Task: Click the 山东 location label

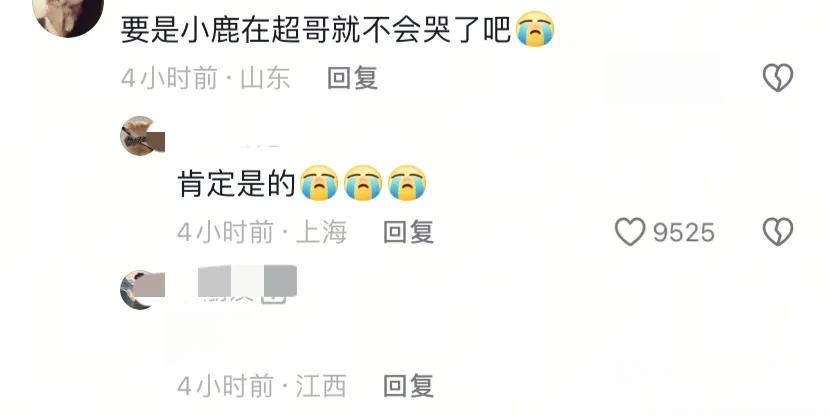Action: (265, 79)
